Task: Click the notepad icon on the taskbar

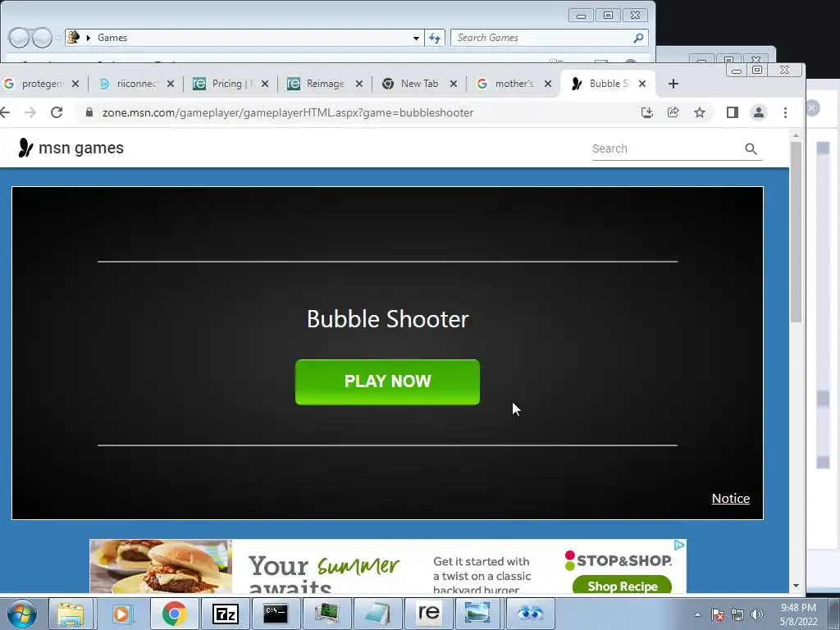Action: point(377,614)
